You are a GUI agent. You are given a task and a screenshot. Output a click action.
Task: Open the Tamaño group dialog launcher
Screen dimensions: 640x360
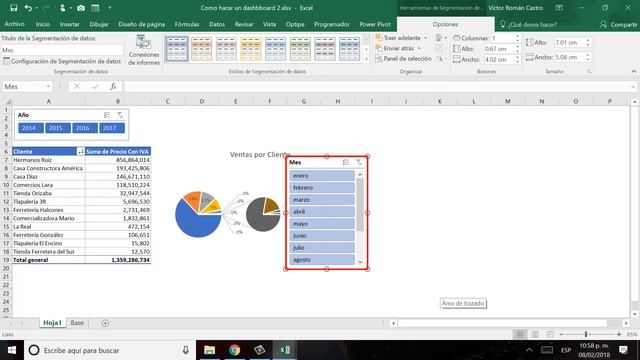(x=589, y=71)
